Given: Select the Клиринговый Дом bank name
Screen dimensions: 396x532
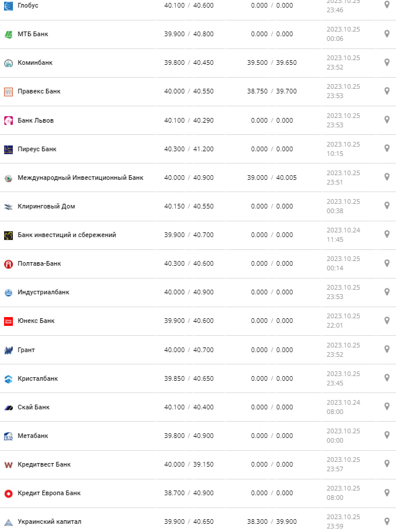Looking at the screenshot, I should pyautogui.click(x=46, y=206).
